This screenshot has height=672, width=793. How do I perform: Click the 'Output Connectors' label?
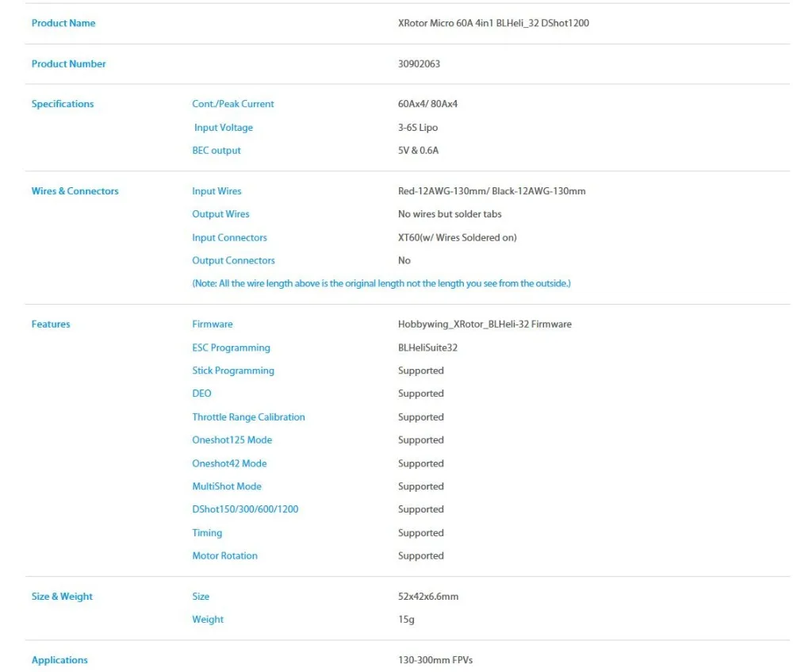click(233, 260)
